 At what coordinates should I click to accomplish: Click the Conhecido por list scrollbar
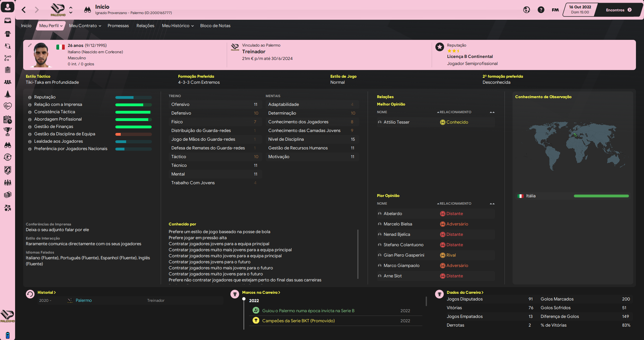[358, 254]
